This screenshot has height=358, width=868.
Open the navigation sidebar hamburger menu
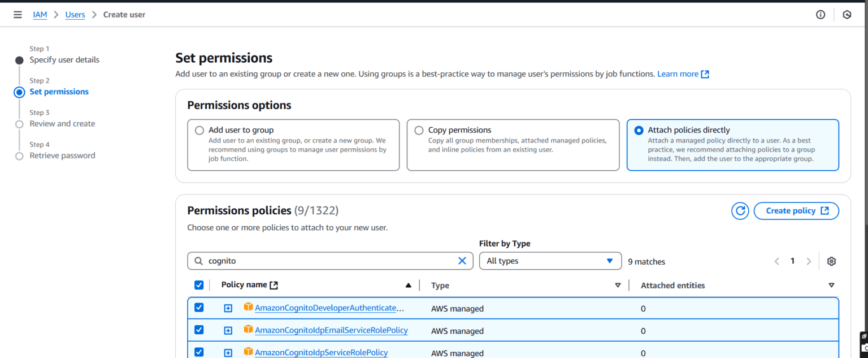point(18,15)
